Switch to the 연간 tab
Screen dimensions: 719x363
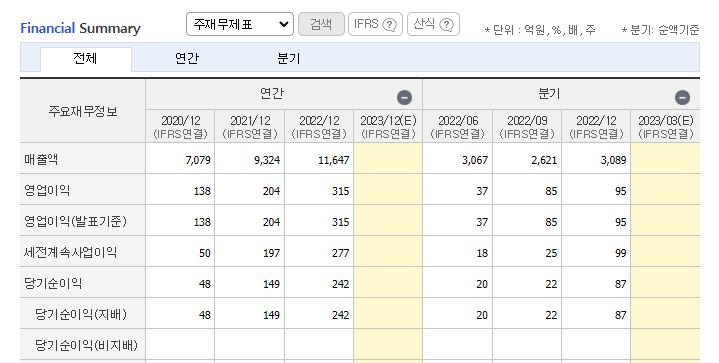(x=187, y=59)
